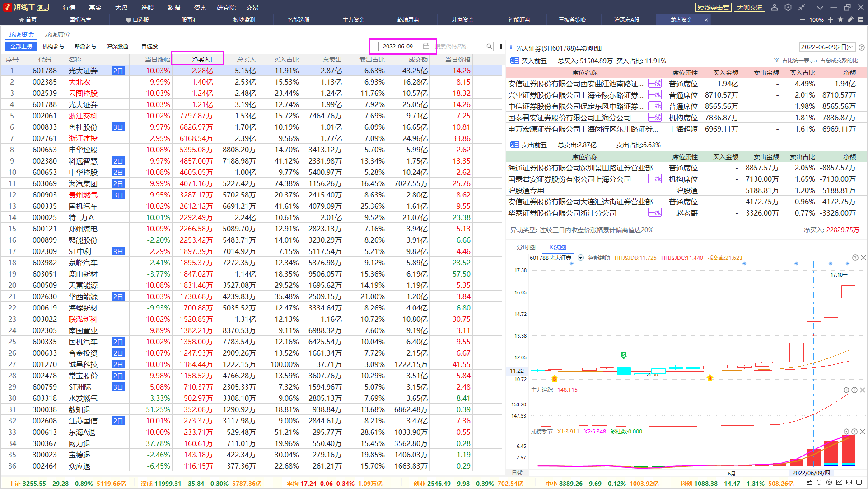This screenshot has width=868, height=489.
Task: Click the pencil edit icon in the tab bar
Action: (850, 19)
